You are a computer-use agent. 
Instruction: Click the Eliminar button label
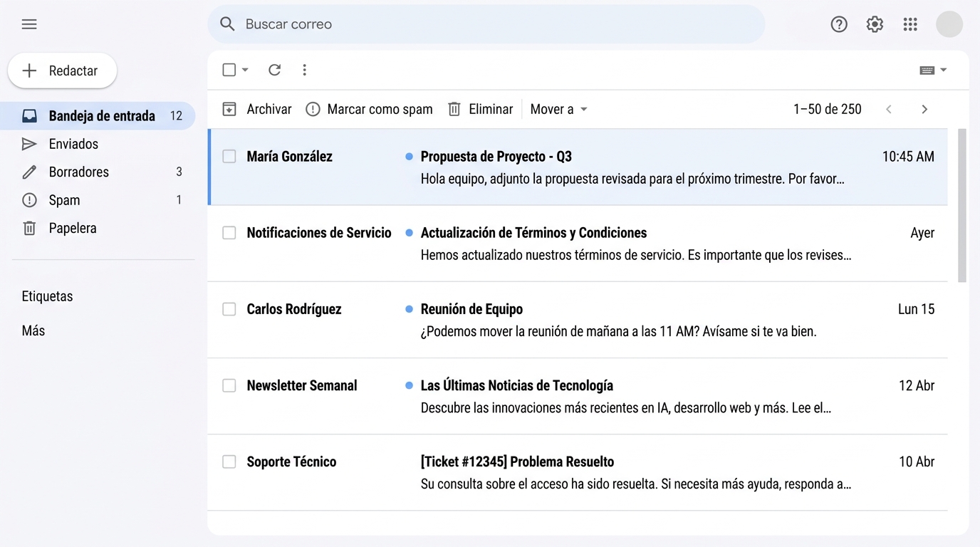pyautogui.click(x=491, y=109)
